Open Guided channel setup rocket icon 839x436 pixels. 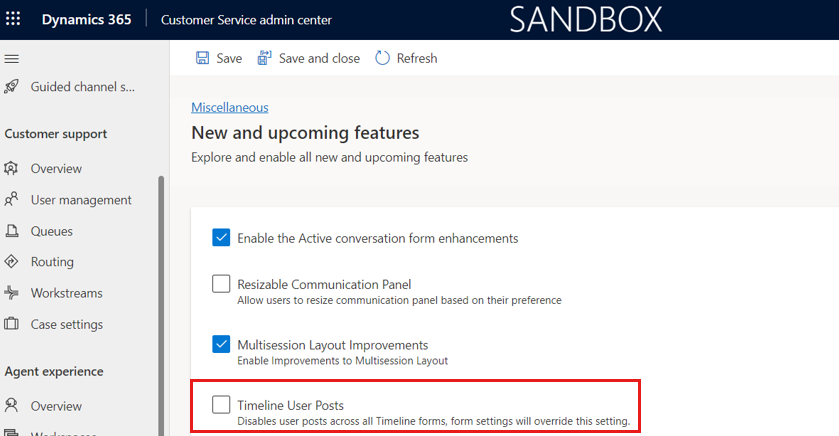(11, 87)
